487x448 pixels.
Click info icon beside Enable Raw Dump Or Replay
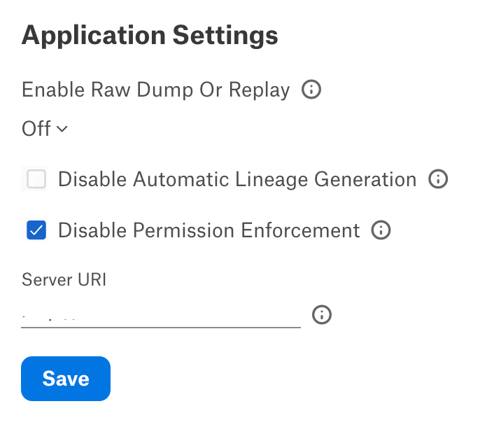311,90
